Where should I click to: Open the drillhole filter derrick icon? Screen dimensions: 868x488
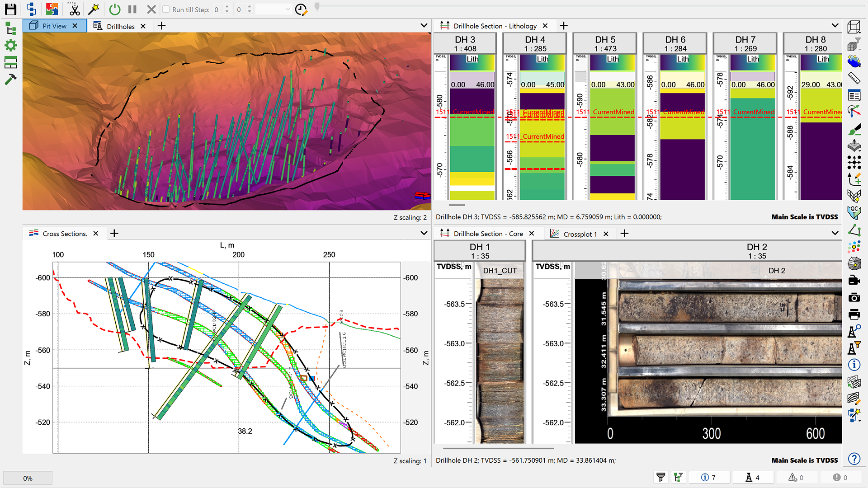[854, 347]
